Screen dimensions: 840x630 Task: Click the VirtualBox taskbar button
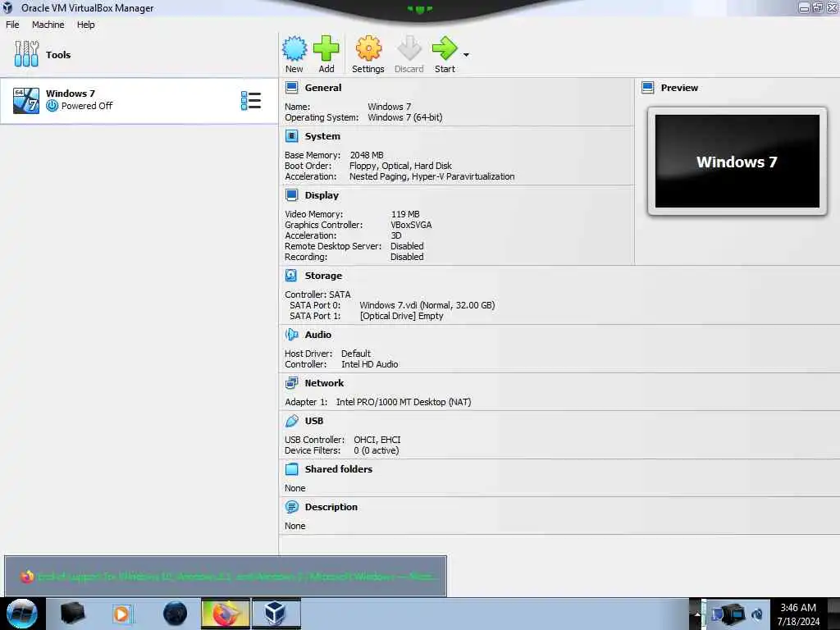(x=276, y=614)
